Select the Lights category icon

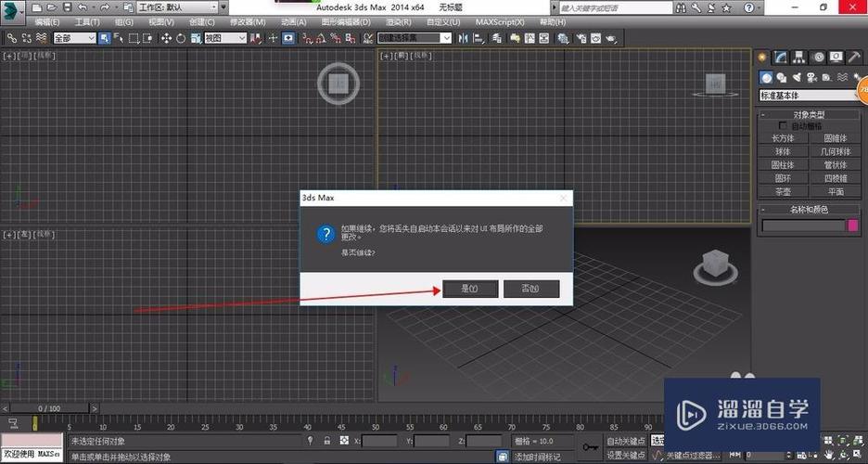pos(797,78)
